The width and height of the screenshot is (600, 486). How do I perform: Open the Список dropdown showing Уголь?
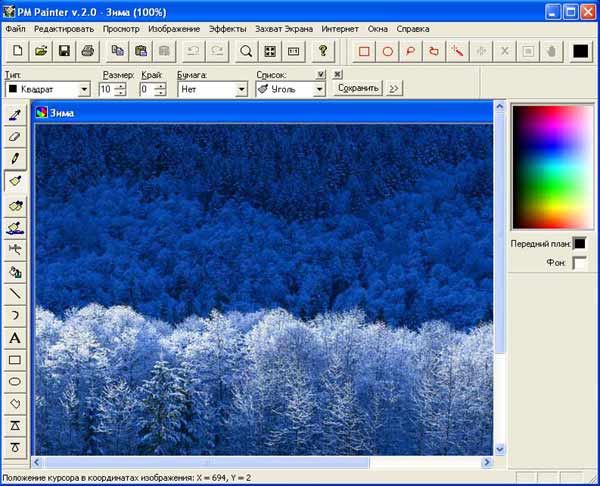(319, 89)
